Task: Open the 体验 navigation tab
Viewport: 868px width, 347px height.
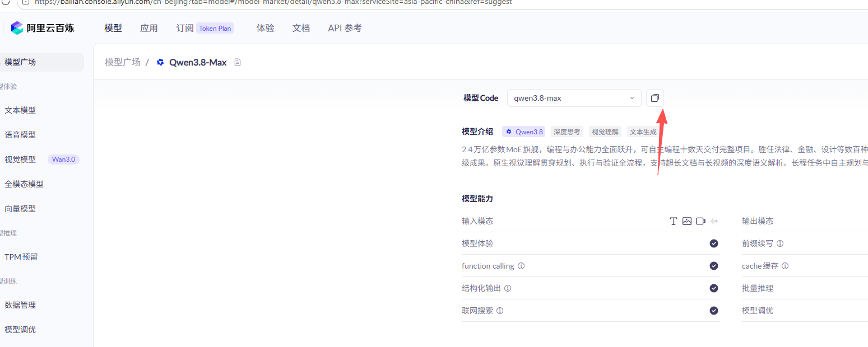Action: [266, 28]
